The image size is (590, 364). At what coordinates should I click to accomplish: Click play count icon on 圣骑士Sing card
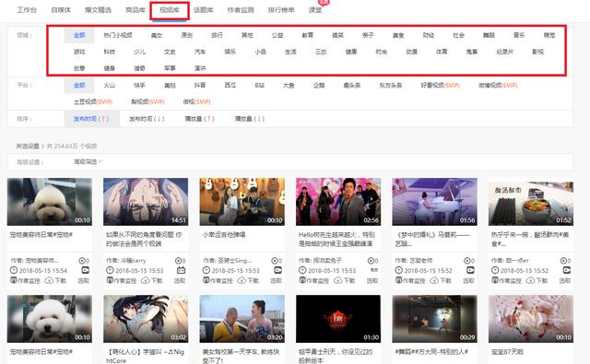[x=275, y=260]
